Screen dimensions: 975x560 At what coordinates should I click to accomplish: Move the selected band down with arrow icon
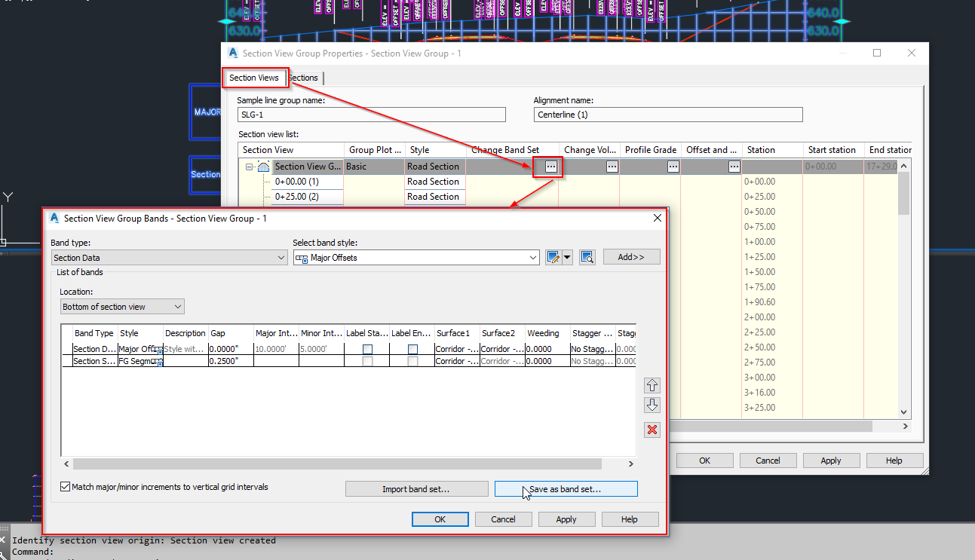(652, 405)
